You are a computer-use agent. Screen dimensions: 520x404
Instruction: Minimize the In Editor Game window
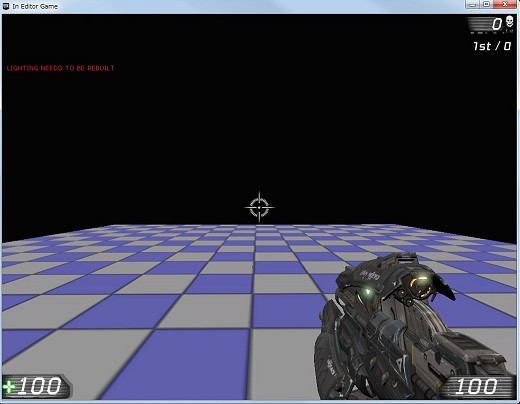point(472,4)
